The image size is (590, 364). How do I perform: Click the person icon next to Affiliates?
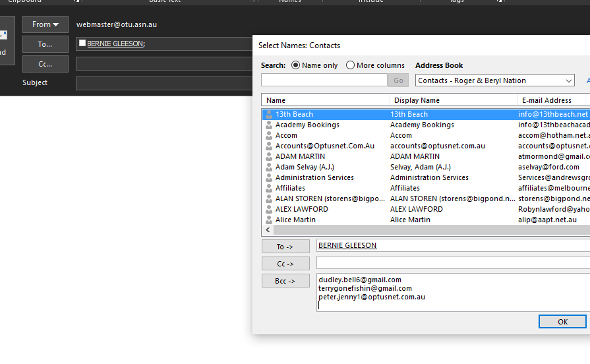click(x=269, y=188)
